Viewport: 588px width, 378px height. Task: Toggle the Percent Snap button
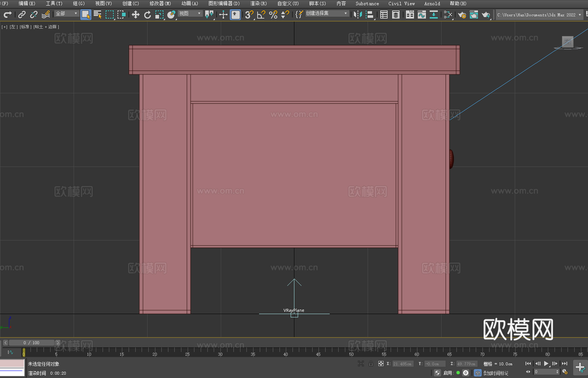(273, 14)
